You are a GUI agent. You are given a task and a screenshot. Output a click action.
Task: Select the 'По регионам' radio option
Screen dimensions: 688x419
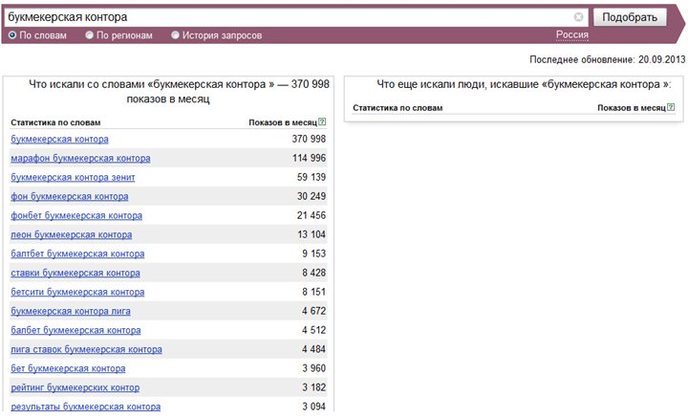click(89, 35)
